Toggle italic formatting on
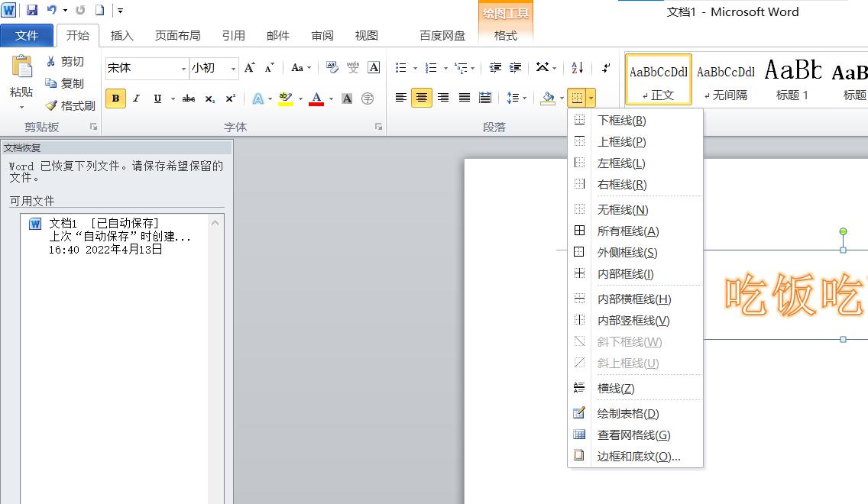 click(136, 98)
